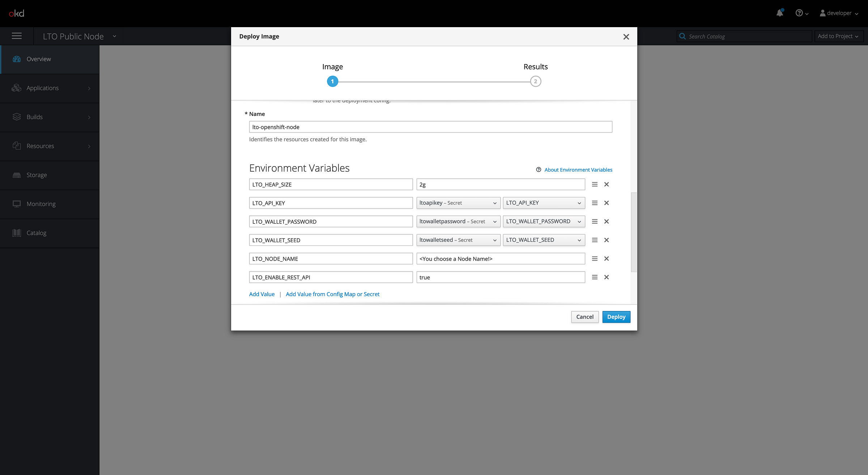The height and width of the screenshot is (475, 868).
Task: Click the help question mark icon
Action: [x=800, y=13]
